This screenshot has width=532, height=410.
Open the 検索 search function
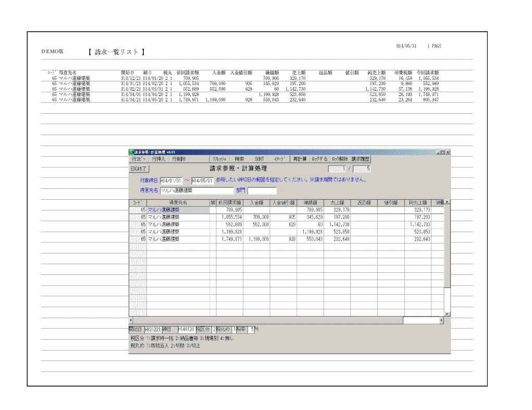(x=240, y=159)
